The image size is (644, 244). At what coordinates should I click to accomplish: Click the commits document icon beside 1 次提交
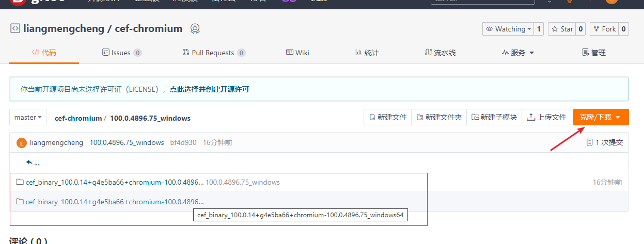pyautogui.click(x=590, y=142)
